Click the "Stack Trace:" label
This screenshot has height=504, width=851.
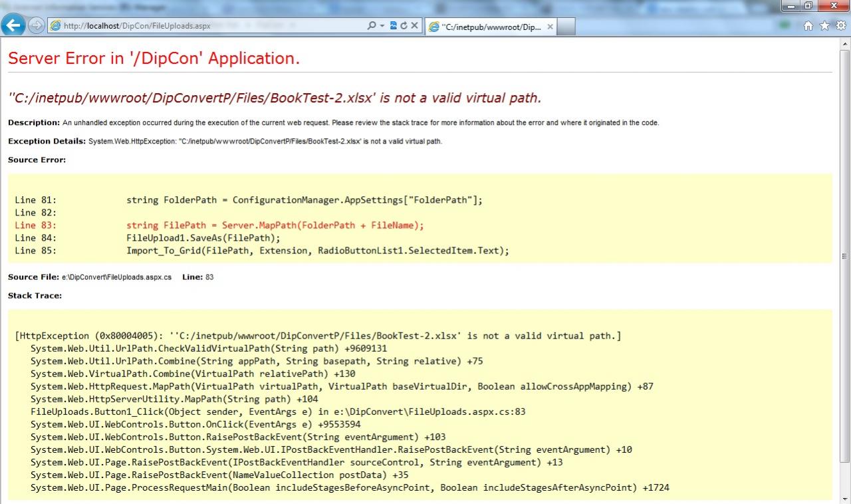[35, 295]
